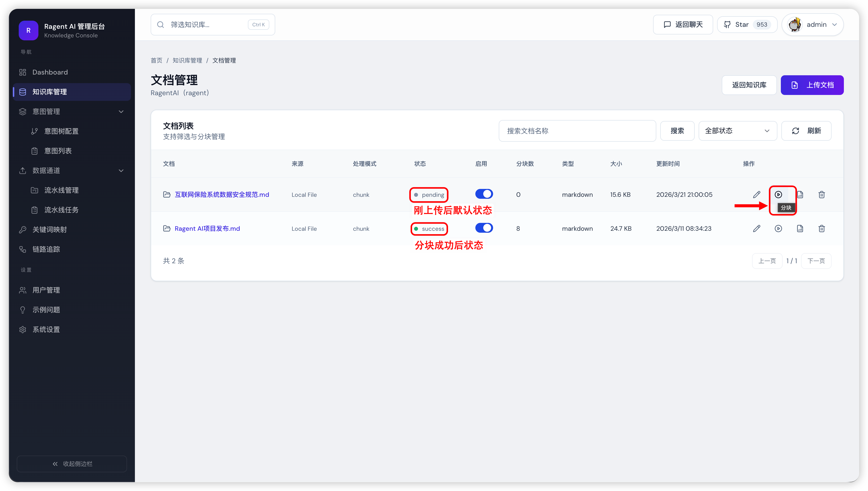
Task: Click edit pencil icon for 互联网保险系统数据安全规范.md
Action: click(x=756, y=195)
